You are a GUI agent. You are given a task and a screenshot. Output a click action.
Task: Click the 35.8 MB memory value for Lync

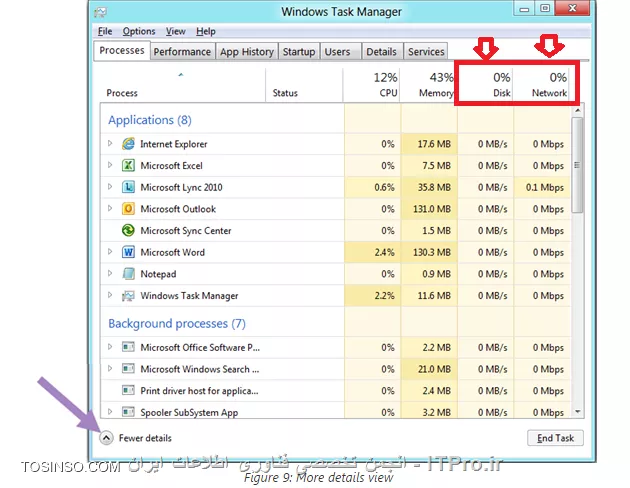[434, 188]
